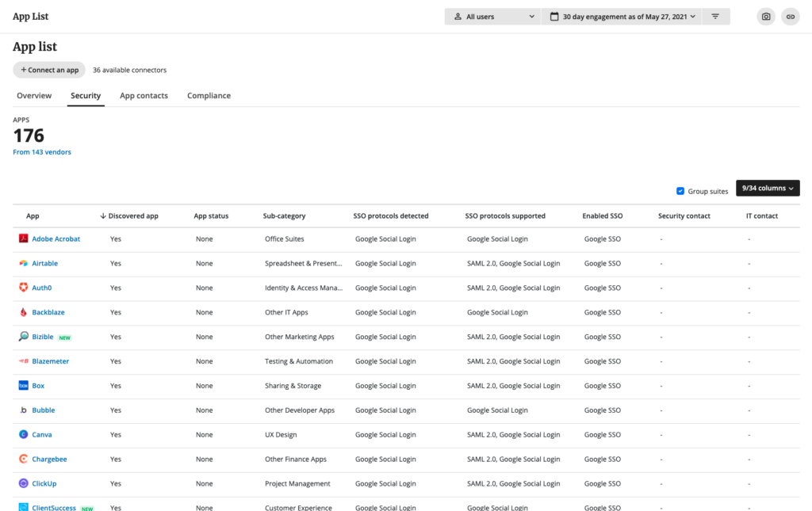This screenshot has height=511, width=812.
Task: Open the 30 day engagement date dropdown
Action: click(x=622, y=17)
